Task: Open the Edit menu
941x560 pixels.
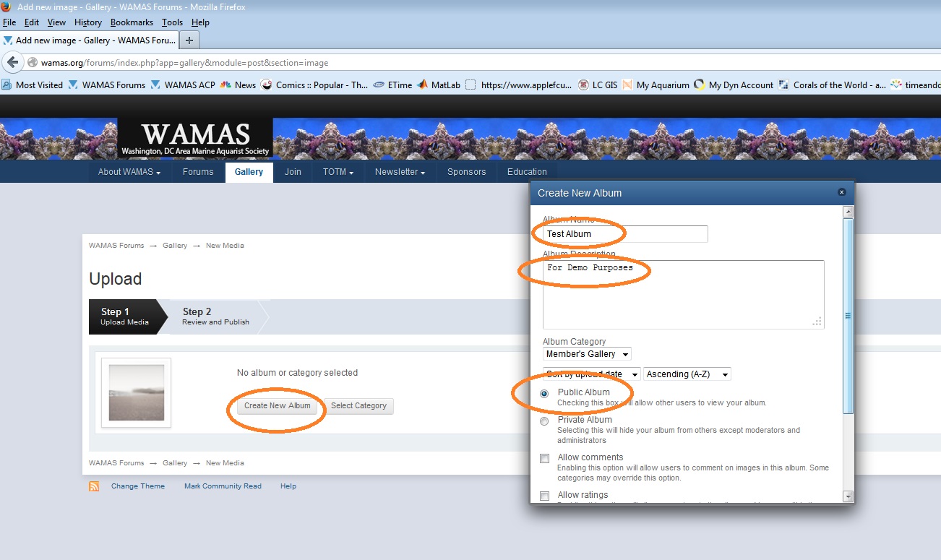Action: click(x=32, y=22)
